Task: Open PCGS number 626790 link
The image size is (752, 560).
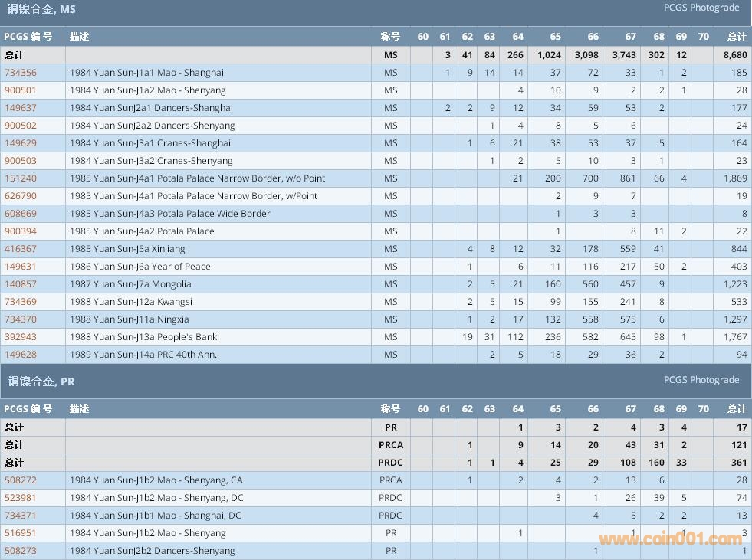Action: 21,196
